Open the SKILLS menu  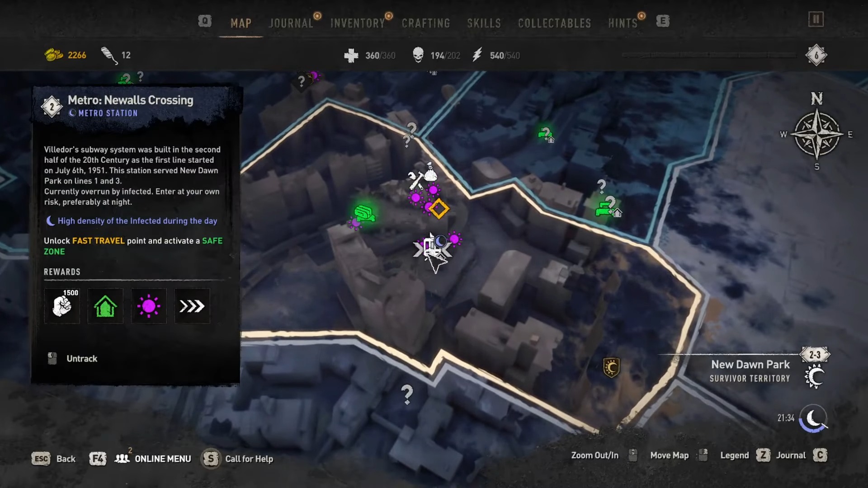(x=484, y=22)
